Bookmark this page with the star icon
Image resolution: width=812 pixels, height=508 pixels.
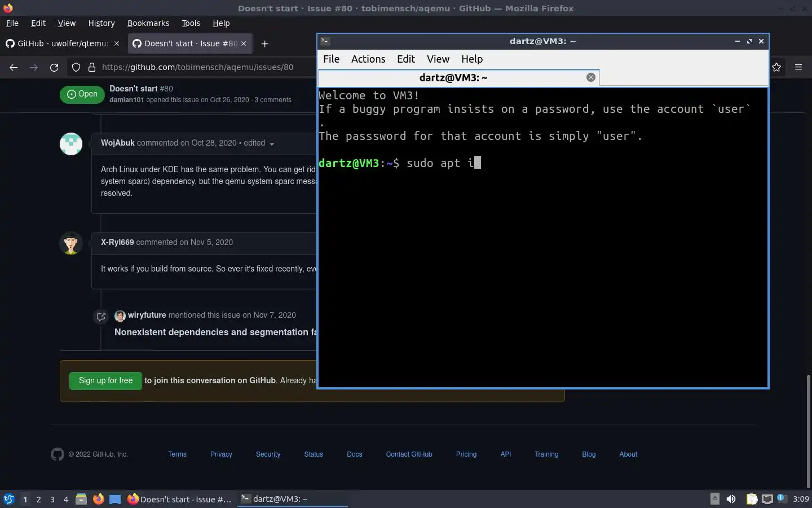(x=776, y=67)
